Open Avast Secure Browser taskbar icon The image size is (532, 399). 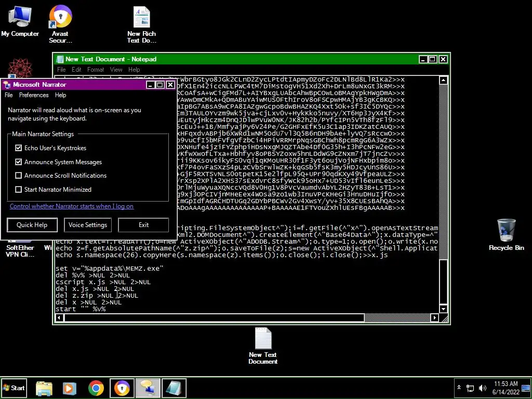(x=122, y=388)
